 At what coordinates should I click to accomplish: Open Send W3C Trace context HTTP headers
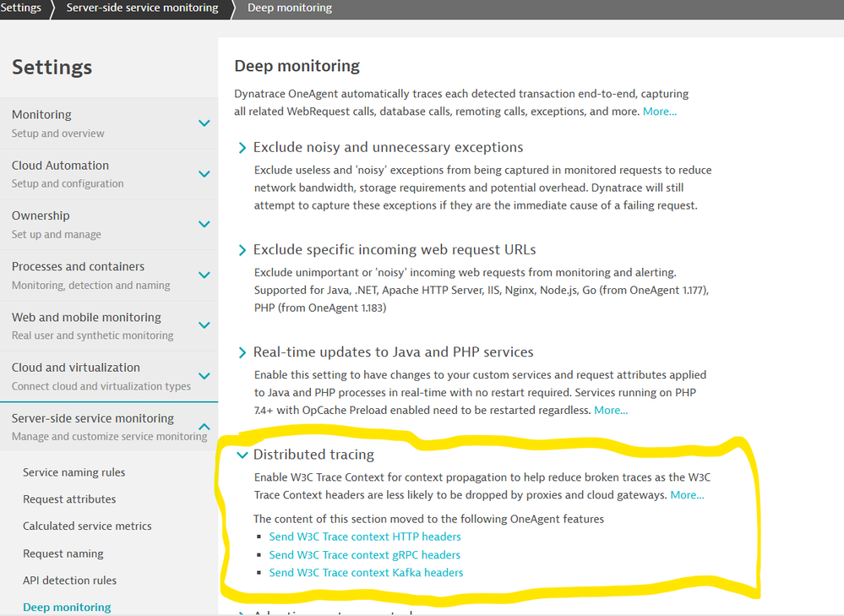(x=365, y=537)
